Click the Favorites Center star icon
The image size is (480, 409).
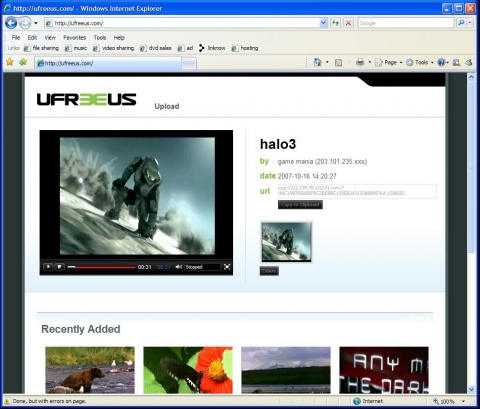tap(10, 62)
